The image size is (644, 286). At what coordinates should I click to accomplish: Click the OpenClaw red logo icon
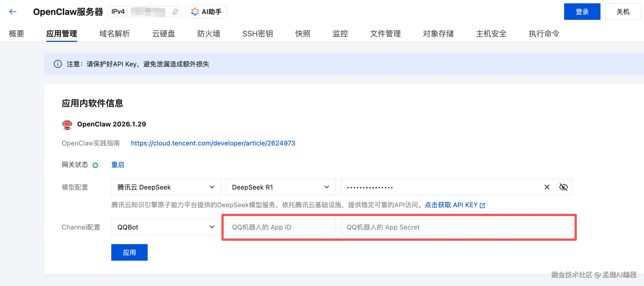(x=67, y=125)
